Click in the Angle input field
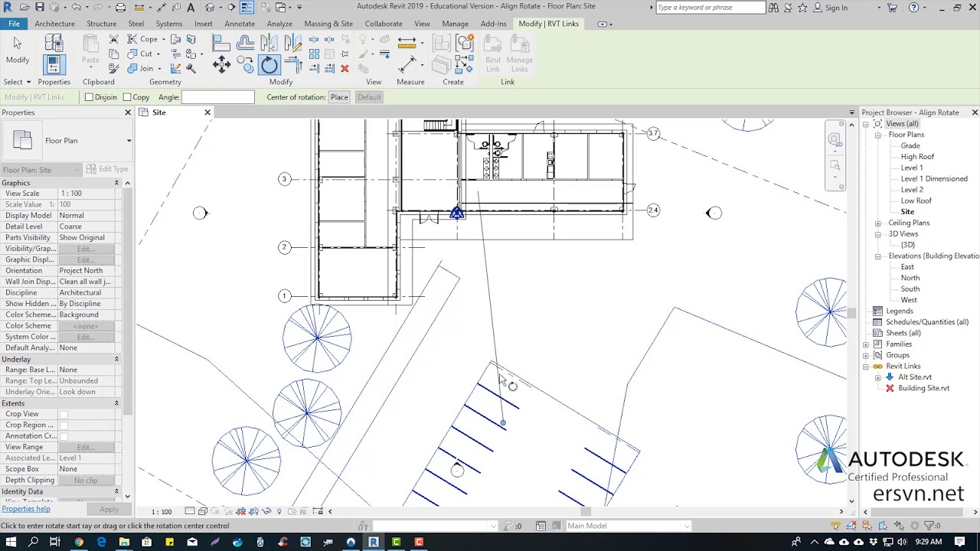The width and height of the screenshot is (980, 551). 218,97
